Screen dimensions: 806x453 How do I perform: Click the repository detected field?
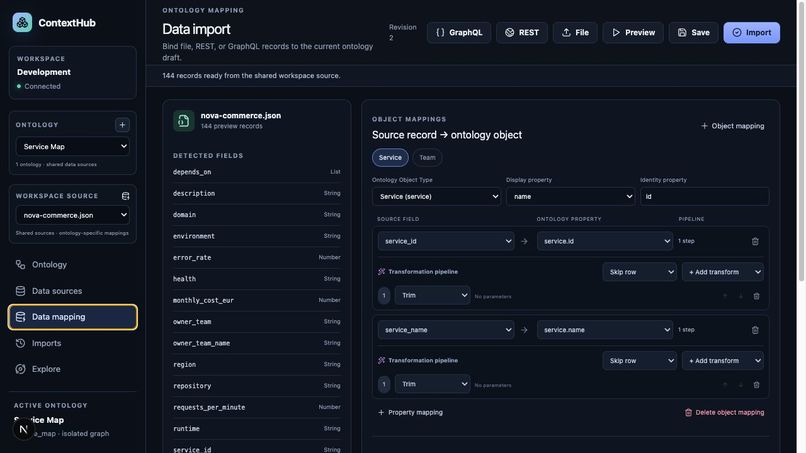pos(257,386)
